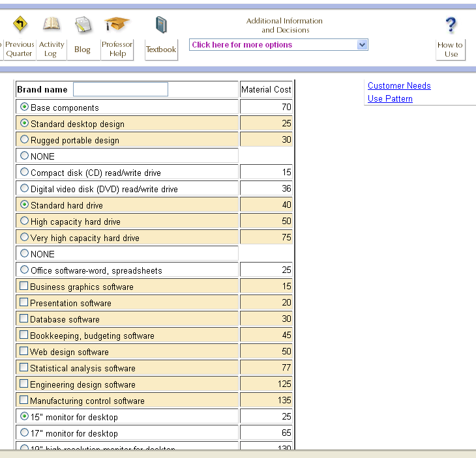Click the Blog button label
The image size is (476, 458).
(x=83, y=50)
